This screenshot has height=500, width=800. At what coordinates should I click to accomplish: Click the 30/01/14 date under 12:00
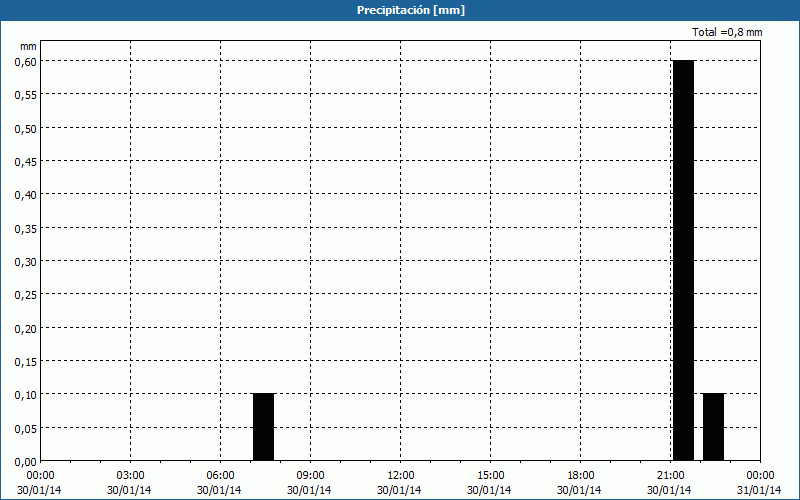[x=399, y=490]
